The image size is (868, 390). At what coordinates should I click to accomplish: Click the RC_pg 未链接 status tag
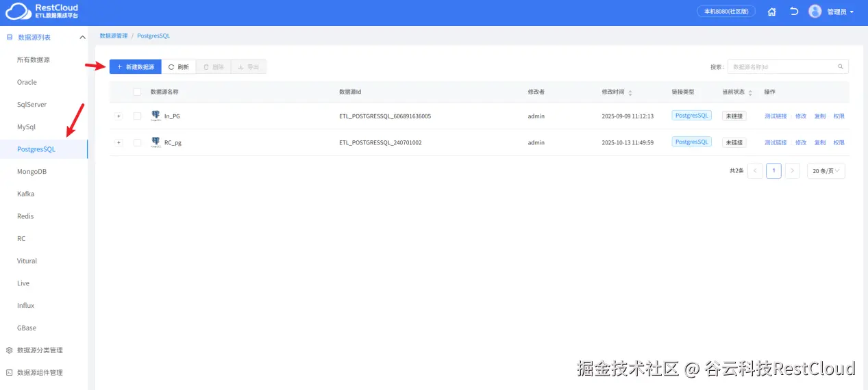point(734,142)
